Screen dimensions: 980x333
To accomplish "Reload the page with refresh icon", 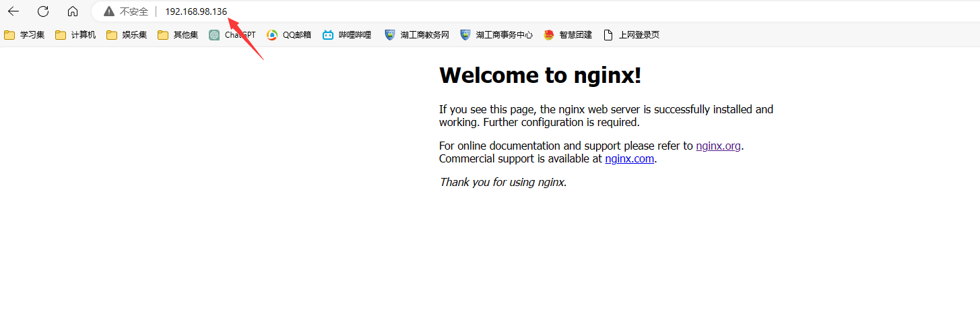I will 43,11.
